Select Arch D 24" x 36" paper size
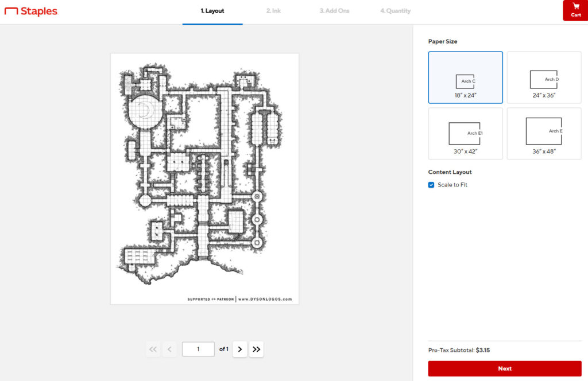 [x=544, y=77]
